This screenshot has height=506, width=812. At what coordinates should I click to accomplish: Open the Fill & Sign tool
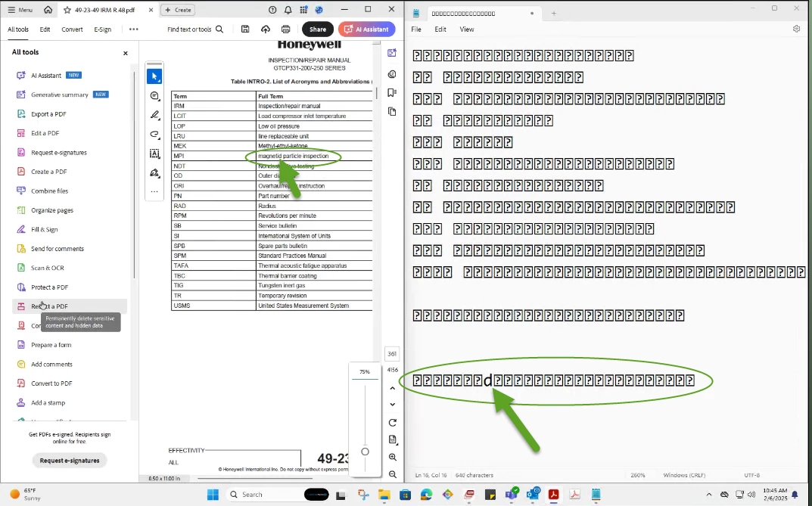point(44,229)
